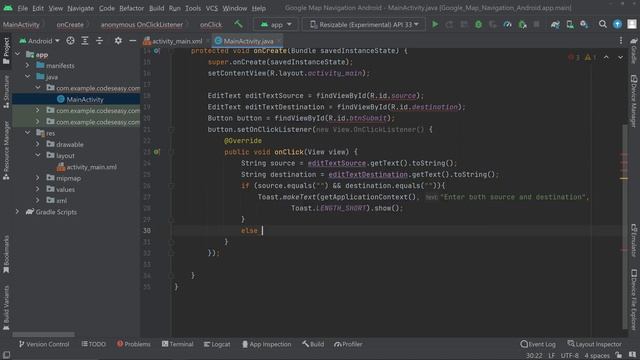Click the UTF-8 encoding status entry
Screen dimensions: 640x360
point(569,356)
